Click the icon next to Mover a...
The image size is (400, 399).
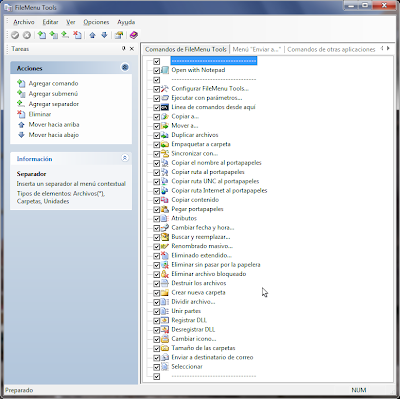pyautogui.click(x=165, y=126)
